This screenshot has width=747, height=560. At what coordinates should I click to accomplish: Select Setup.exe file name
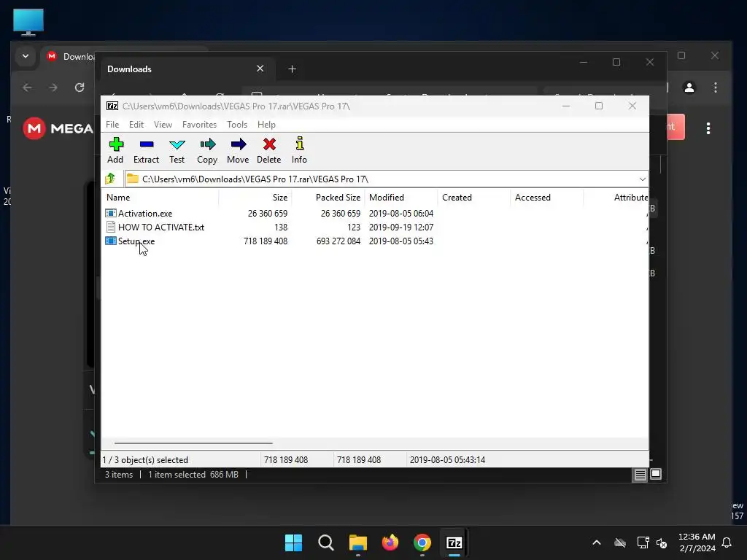[x=136, y=241]
